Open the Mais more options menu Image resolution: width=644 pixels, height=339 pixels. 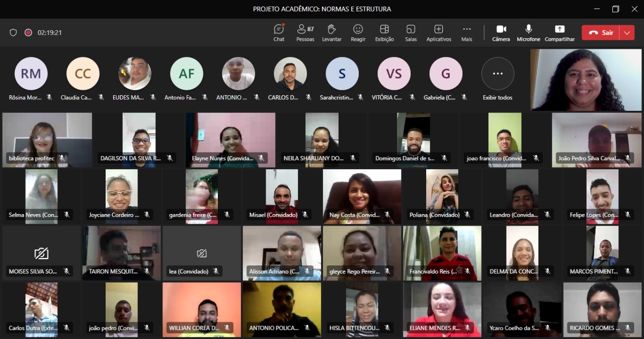click(467, 33)
